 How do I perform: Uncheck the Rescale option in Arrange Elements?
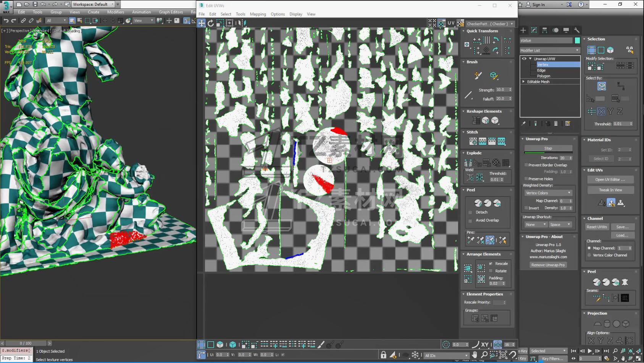coord(491,264)
